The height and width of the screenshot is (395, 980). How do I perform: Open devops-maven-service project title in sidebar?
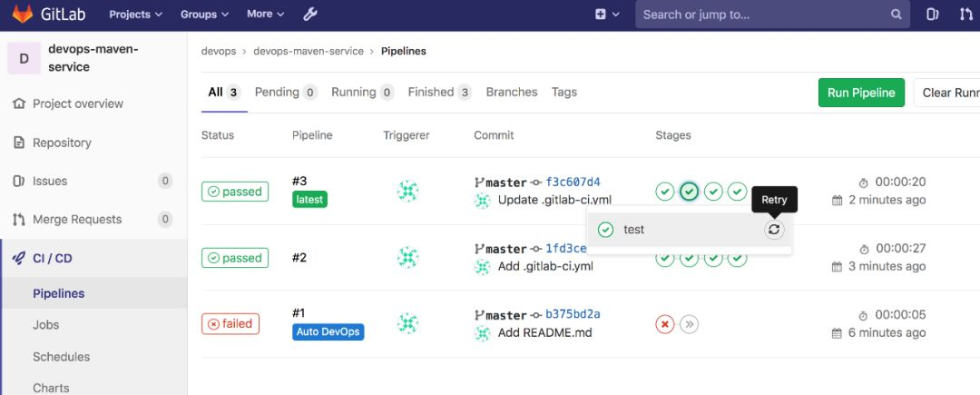(93, 57)
